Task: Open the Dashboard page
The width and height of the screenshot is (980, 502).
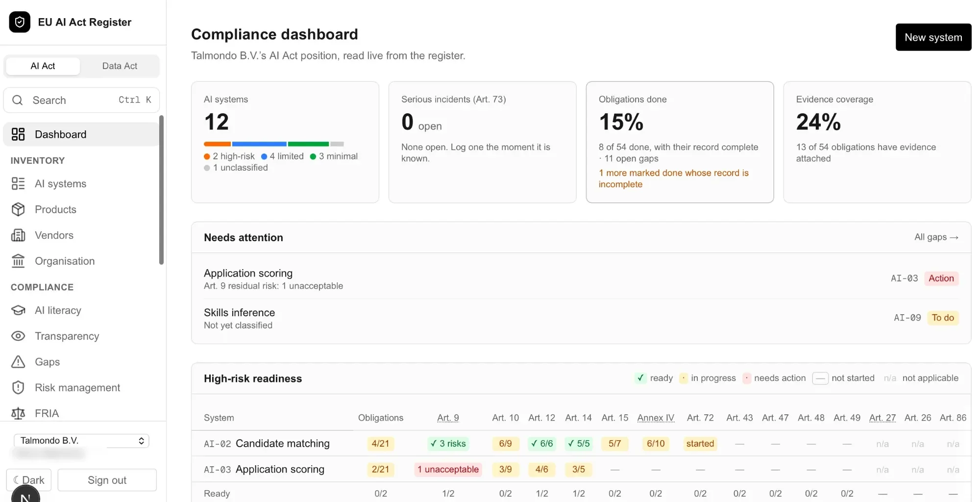Action: (81, 134)
